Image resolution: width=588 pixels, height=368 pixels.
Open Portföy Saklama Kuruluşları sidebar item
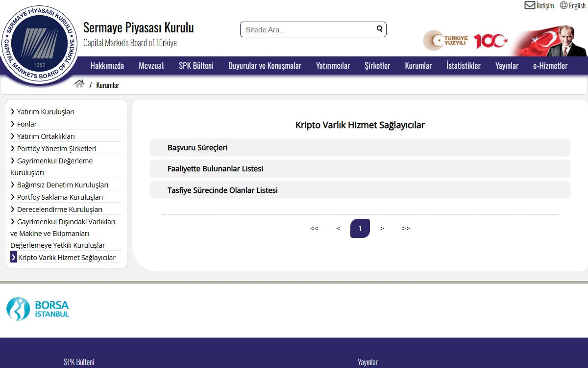pos(60,197)
